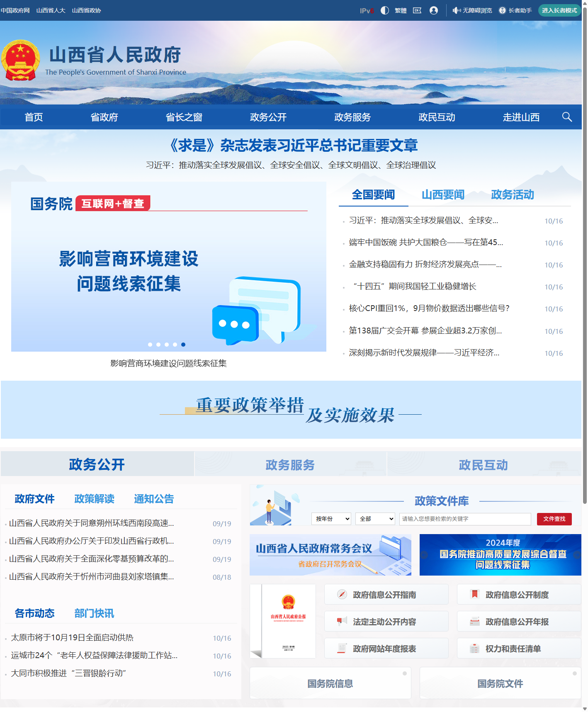The image size is (588, 712).
Task: Select the third carousel indicator dot
Action: click(167, 345)
